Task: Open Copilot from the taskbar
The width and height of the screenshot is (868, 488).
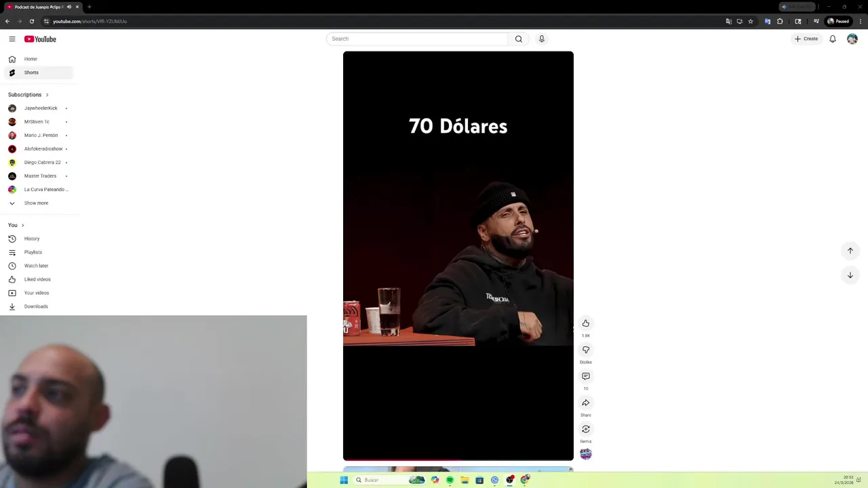Action: click(435, 480)
